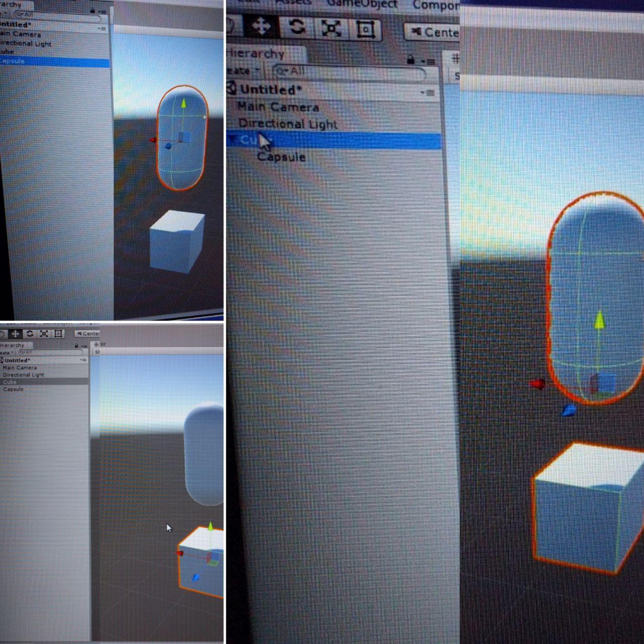Open the Untitled* options menu in the bottom-left photo
This screenshot has height=644, width=644.
(x=83, y=360)
